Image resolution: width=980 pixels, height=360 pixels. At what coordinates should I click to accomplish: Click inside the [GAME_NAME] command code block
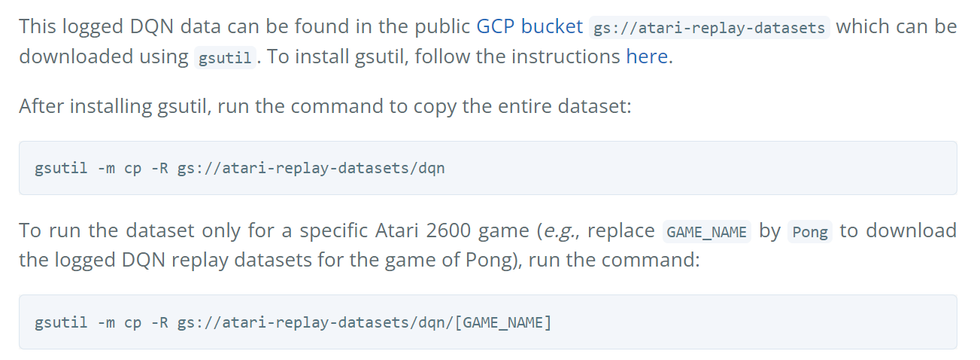tap(487, 322)
